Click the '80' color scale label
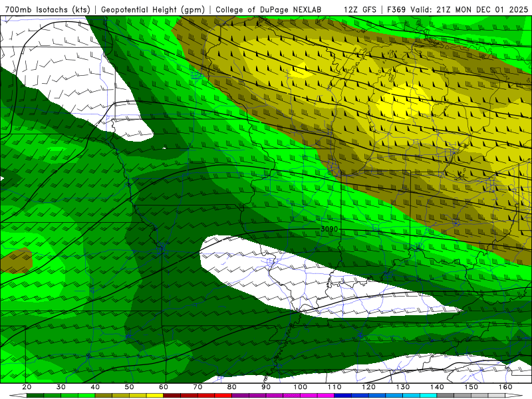Viewport: 532px width, 399px height. (231, 387)
